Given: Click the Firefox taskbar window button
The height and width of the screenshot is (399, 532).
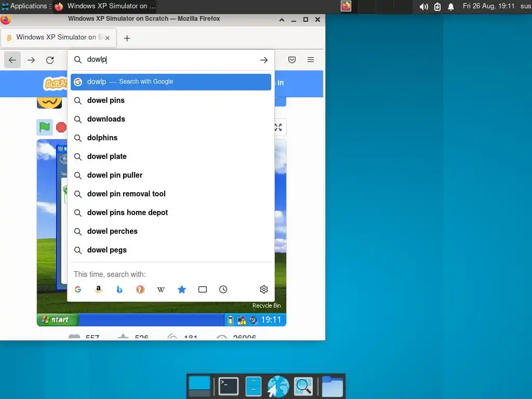Looking at the screenshot, I should click(105, 6).
